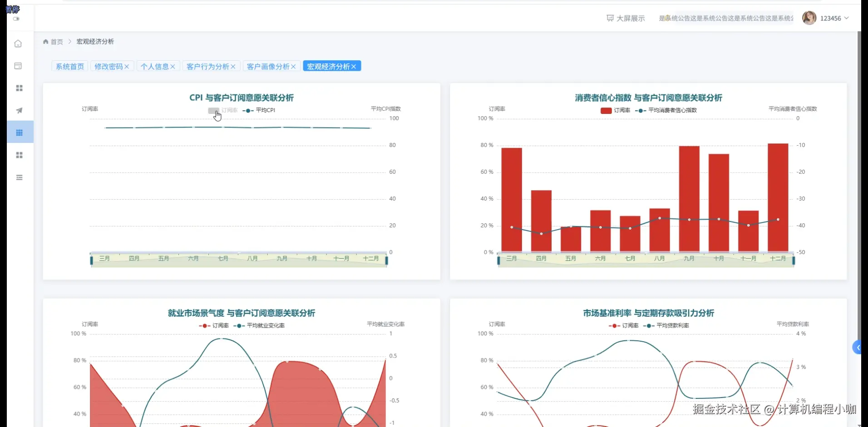Click the 就业市场景气度 chart title
This screenshot has width=868, height=427.
(242, 313)
